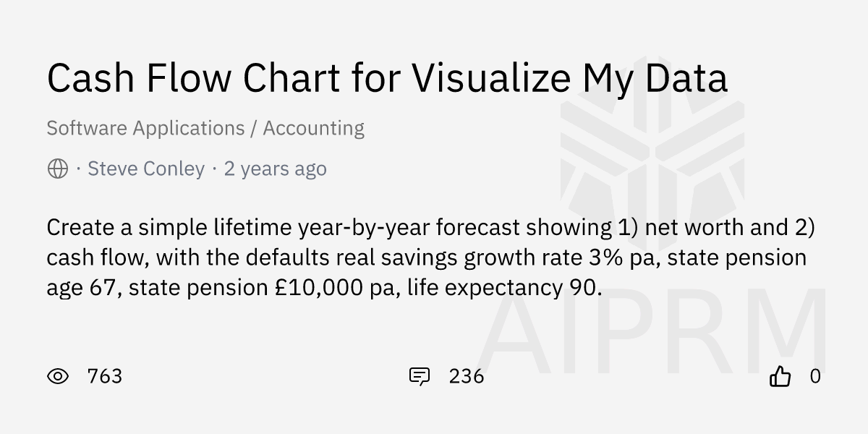
Task: Click the thumbs up like icon
Action: [780, 376]
